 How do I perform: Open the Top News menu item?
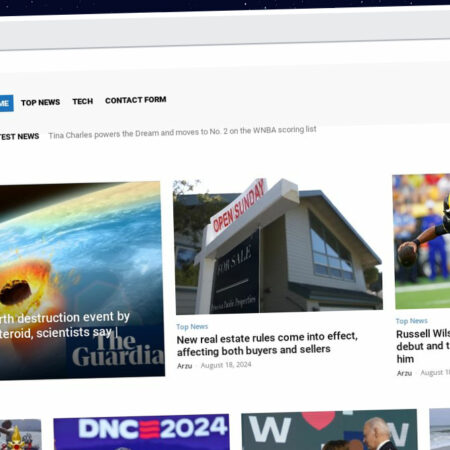click(x=40, y=102)
